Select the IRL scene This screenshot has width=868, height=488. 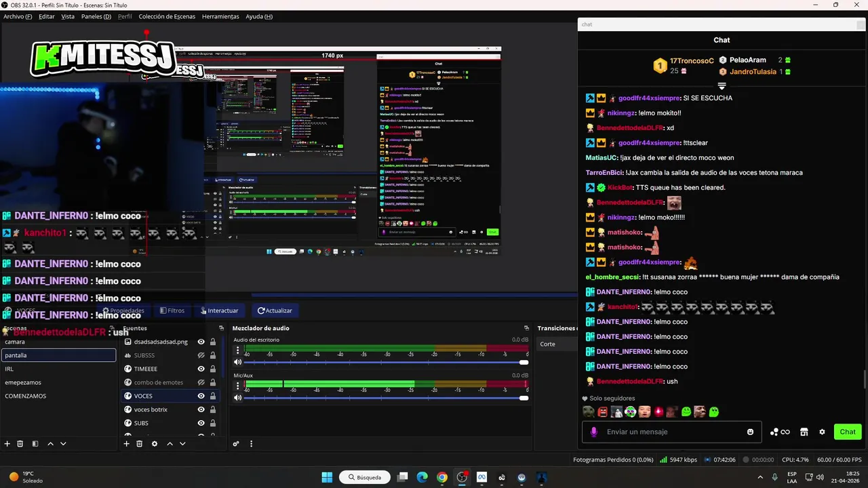(58, 369)
